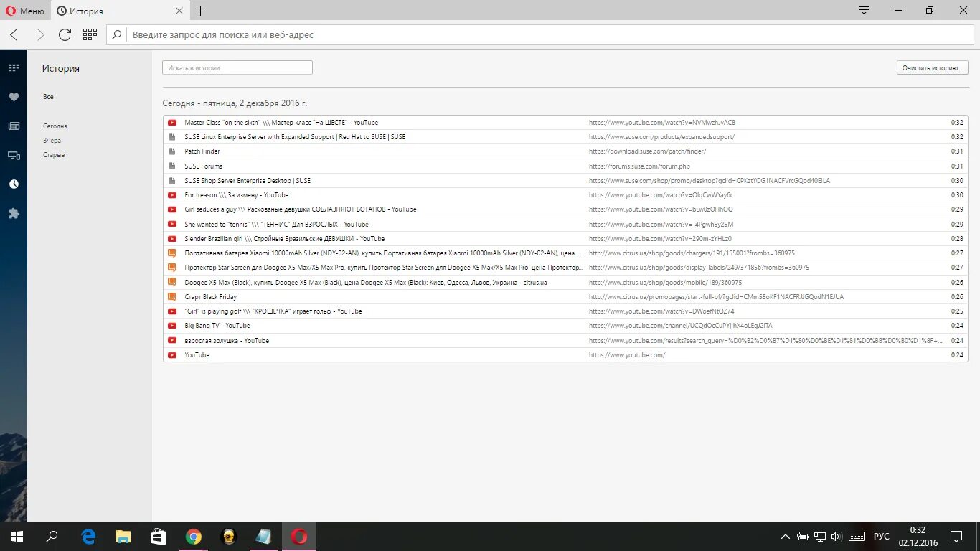Screen dimensions: 980x551
Task: Open News icon in the sidebar
Action: [x=14, y=126]
